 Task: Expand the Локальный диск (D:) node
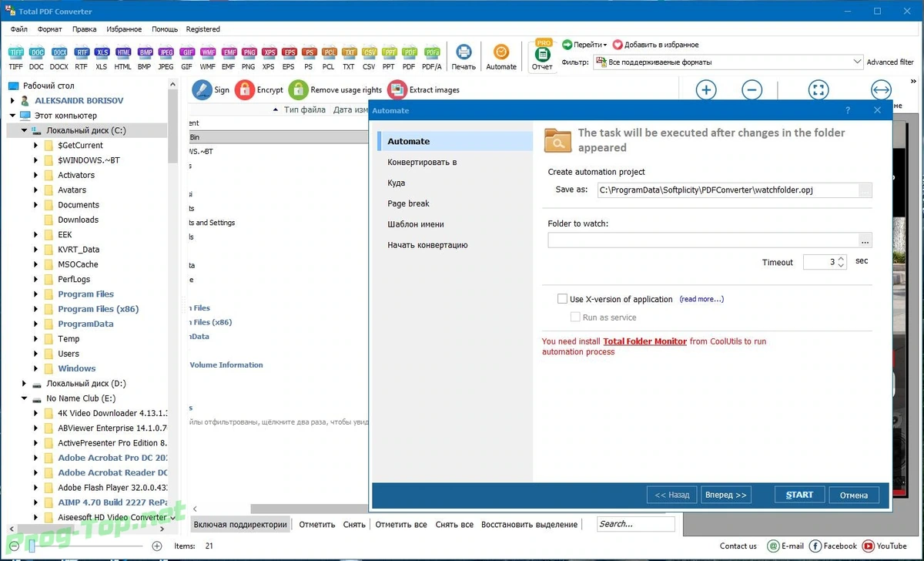pos(24,384)
